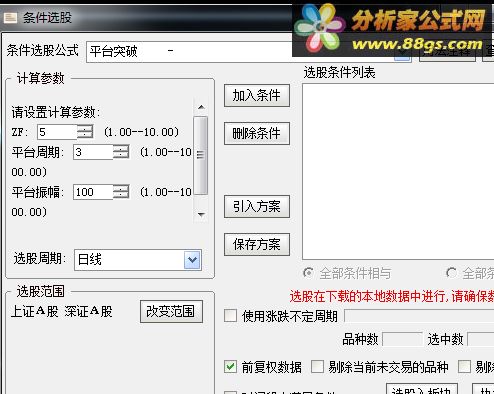Image resolution: width=494 pixels, height=394 pixels.
Task: Focus the 平台振幅 input field
Action: pos(93,192)
